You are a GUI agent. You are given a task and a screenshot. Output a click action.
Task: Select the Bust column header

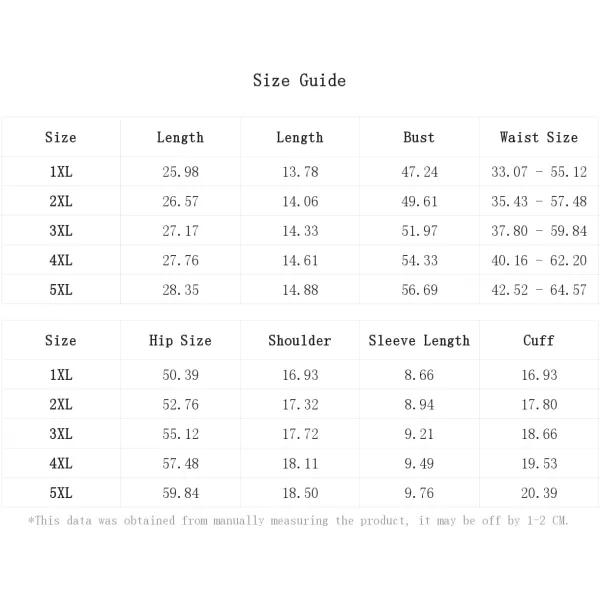tap(419, 137)
